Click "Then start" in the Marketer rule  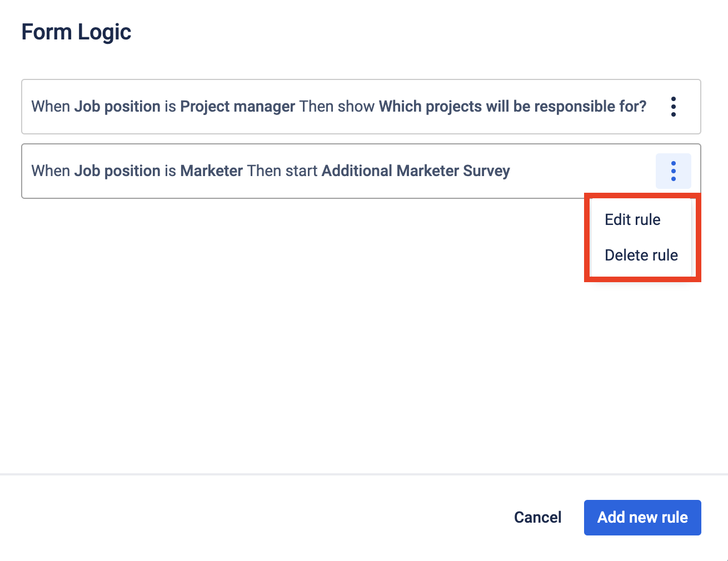(282, 171)
